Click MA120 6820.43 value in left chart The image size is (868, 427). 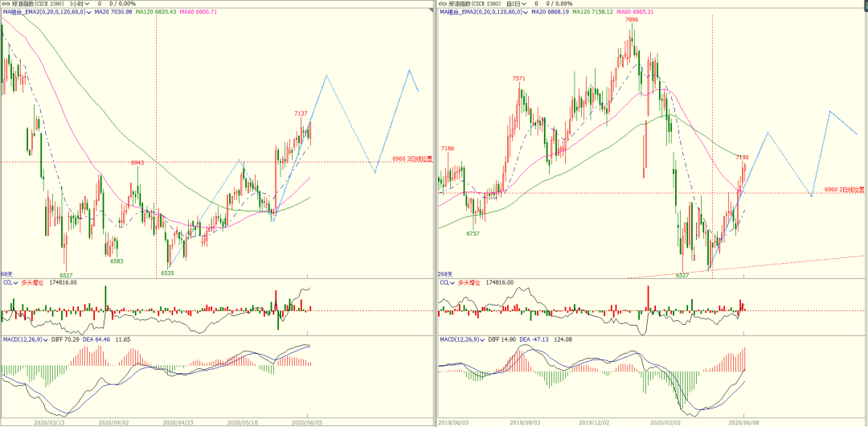158,11
